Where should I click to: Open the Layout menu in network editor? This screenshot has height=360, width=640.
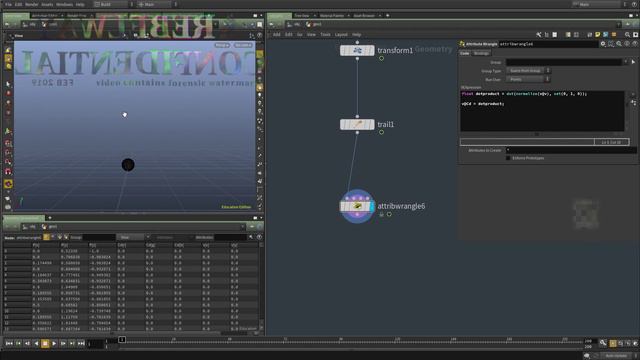[x=341, y=35]
